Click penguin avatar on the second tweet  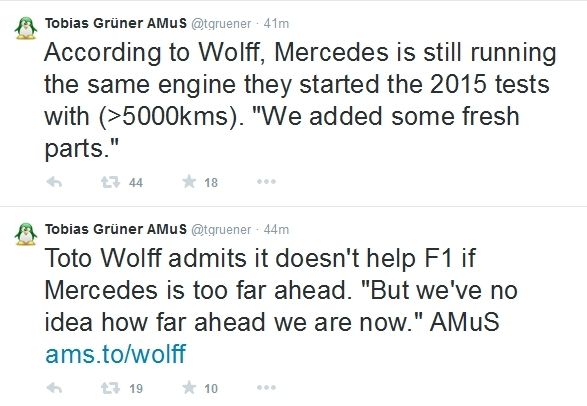(26, 234)
